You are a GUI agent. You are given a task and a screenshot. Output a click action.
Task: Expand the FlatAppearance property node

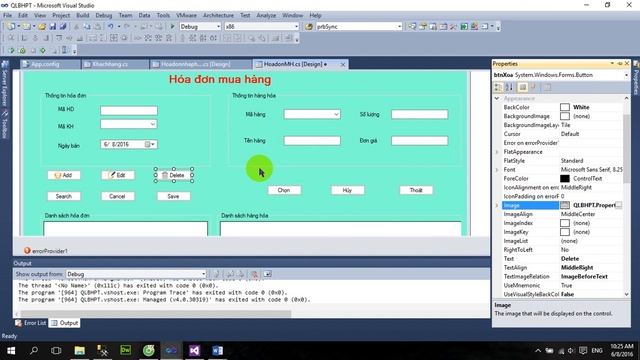497,152
